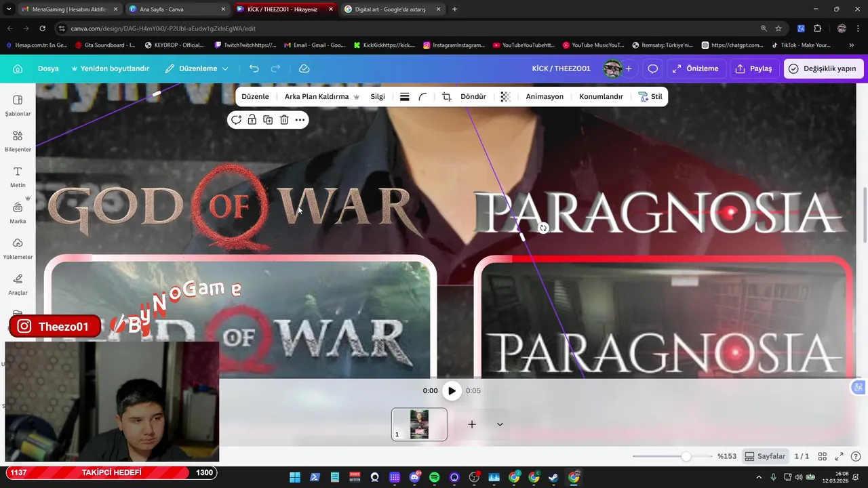Lock the selected element
Viewport: 868px width, 488px height.
coord(252,120)
